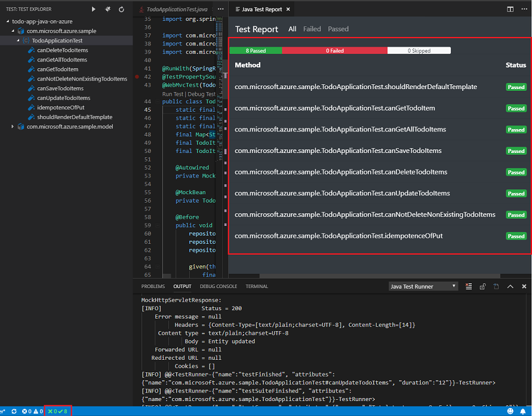Click the green 8 Passed progress bar
Viewport: 532px width, 416px height.
coord(256,51)
